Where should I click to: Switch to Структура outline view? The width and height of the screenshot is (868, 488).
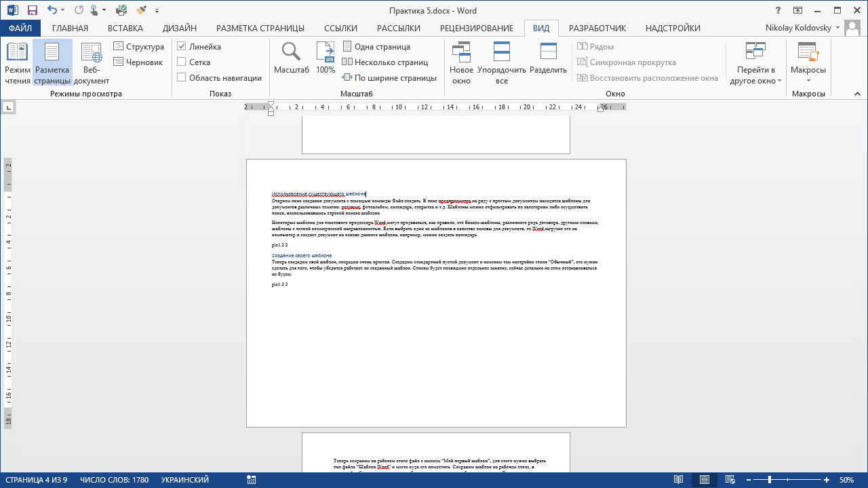(138, 47)
